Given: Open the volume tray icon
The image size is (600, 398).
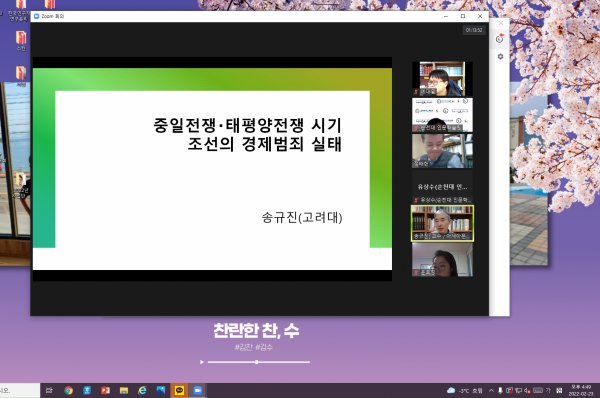Looking at the screenshot, I should [527, 390].
